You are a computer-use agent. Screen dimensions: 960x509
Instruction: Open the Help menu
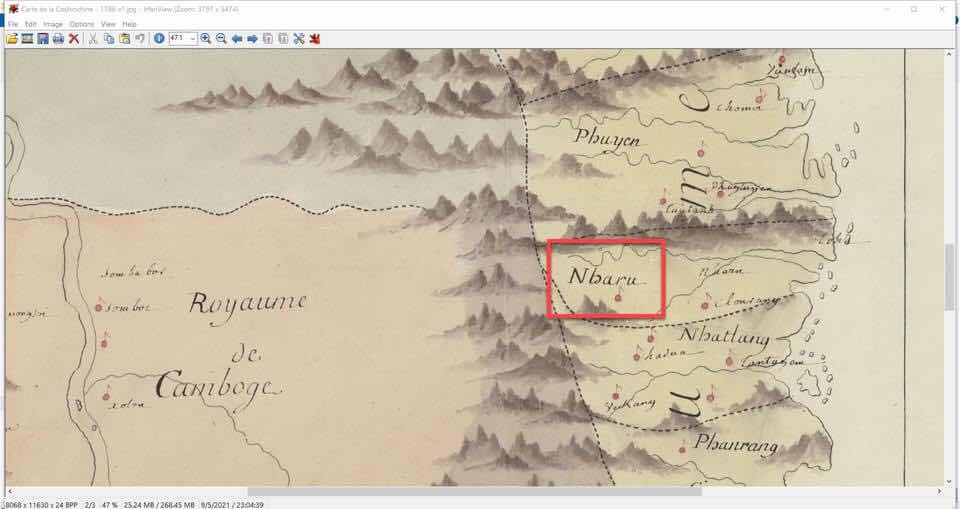(x=129, y=24)
